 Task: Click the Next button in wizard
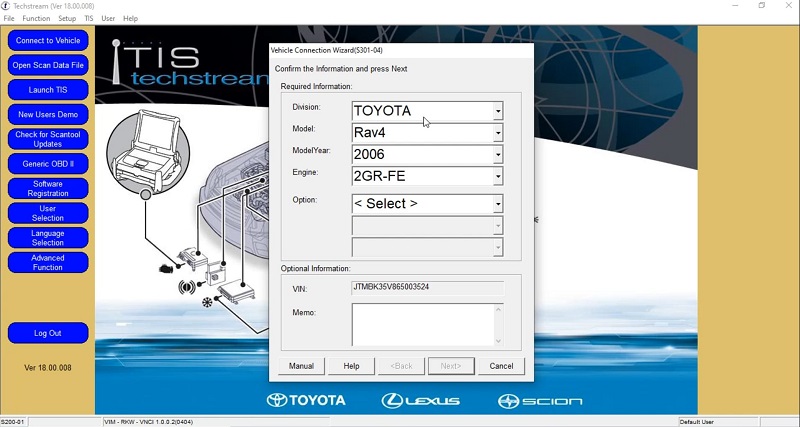pyautogui.click(x=451, y=366)
